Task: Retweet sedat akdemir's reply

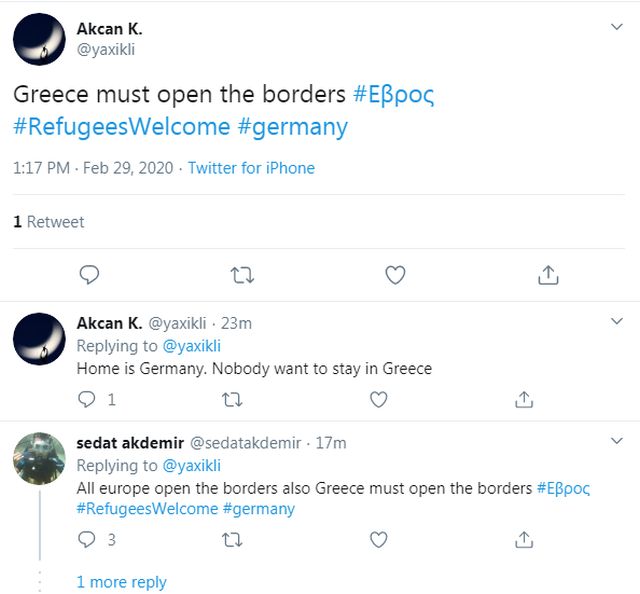Action: pyautogui.click(x=232, y=539)
